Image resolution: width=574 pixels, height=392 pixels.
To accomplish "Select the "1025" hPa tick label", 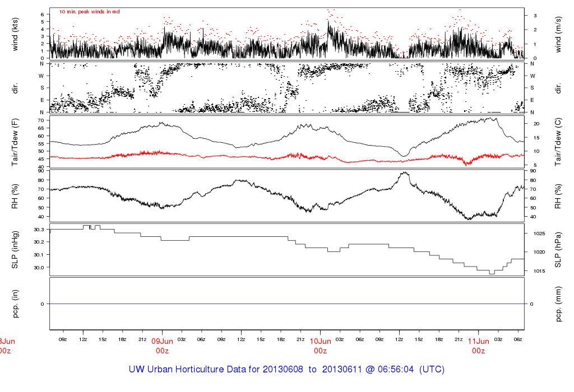I will click(539, 234).
